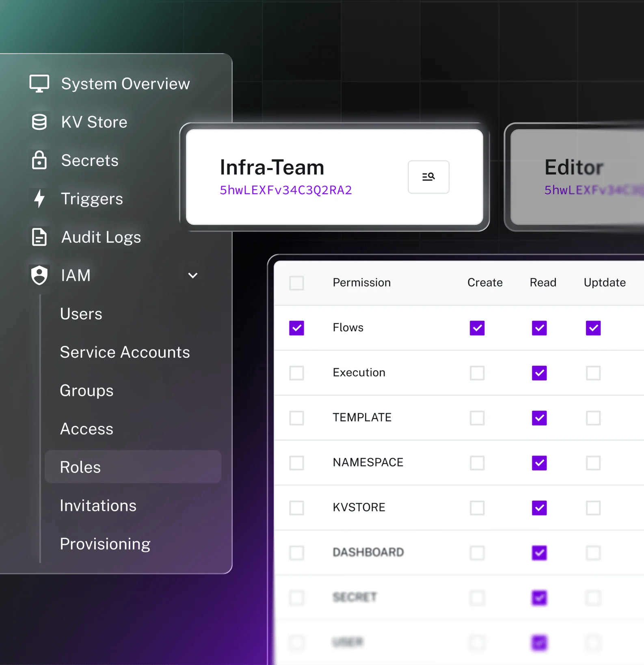The height and width of the screenshot is (665, 644).
Task: Uncheck the Flows row select checkbox
Action: 296,328
